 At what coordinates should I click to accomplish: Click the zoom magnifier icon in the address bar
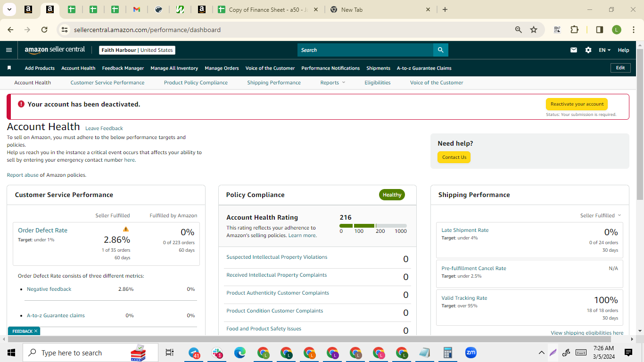coord(519,30)
